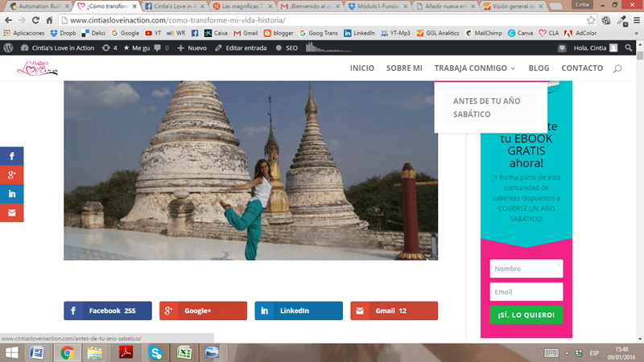Click the green '¡SÍ, LO QUIERO!' button
The width and height of the screenshot is (644, 362).
click(x=526, y=315)
